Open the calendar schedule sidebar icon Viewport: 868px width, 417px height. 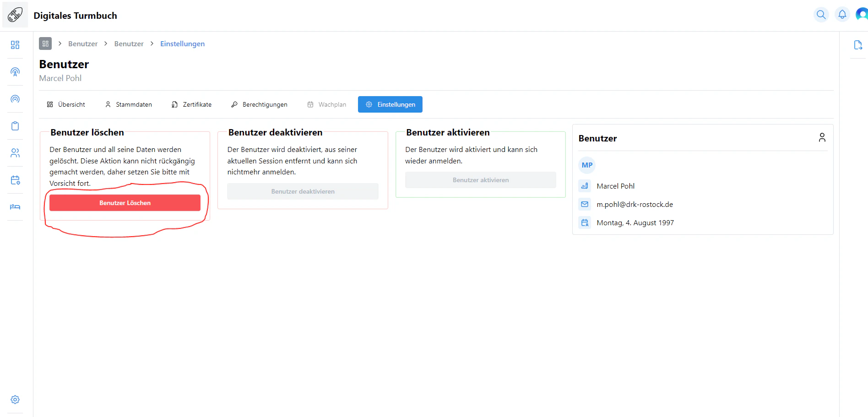pyautogui.click(x=15, y=180)
